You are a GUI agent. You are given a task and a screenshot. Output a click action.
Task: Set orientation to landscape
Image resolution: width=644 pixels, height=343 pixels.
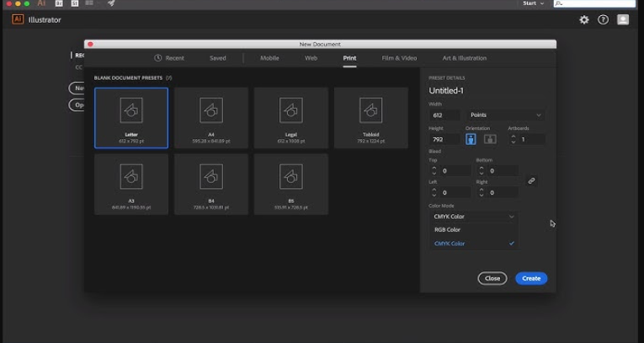pos(489,139)
